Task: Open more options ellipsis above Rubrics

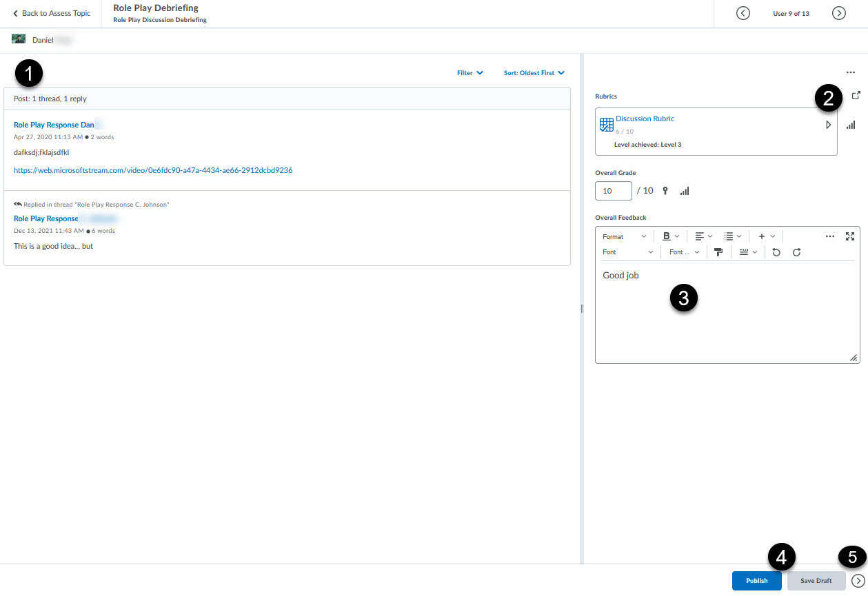Action: pos(851,72)
